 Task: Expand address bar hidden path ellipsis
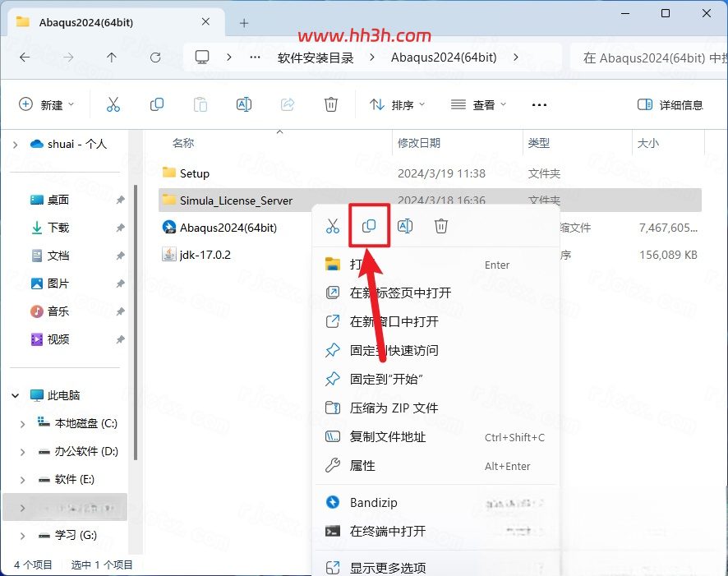(x=255, y=58)
